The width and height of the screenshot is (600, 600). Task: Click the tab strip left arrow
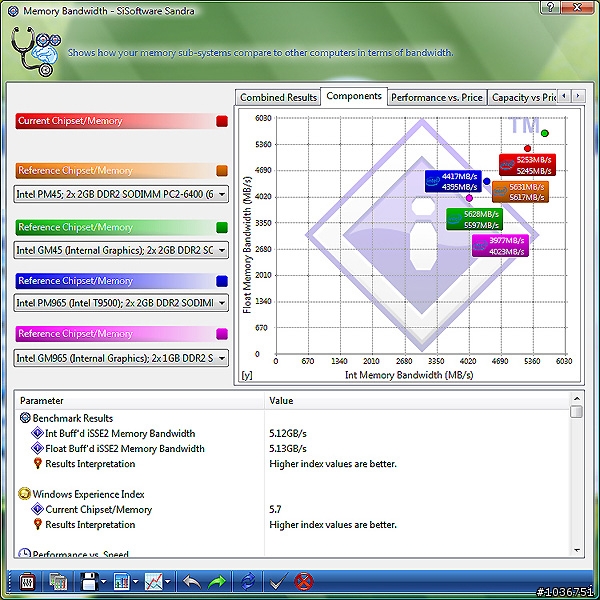tap(564, 96)
